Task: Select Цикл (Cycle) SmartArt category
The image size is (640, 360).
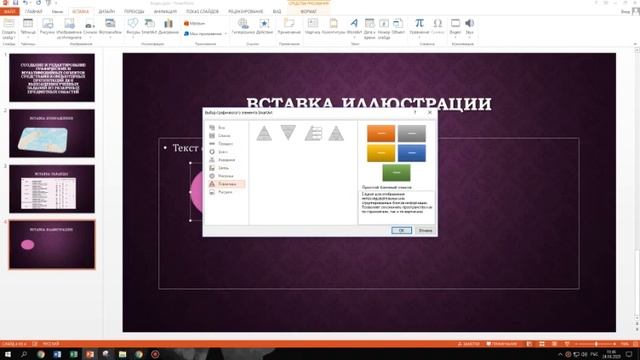Action: tap(226, 152)
